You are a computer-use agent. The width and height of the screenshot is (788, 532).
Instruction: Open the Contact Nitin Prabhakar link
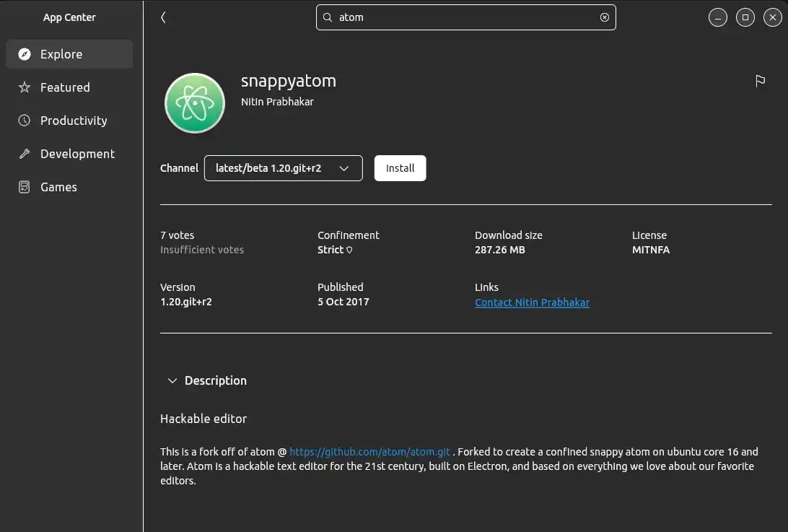coord(533,302)
